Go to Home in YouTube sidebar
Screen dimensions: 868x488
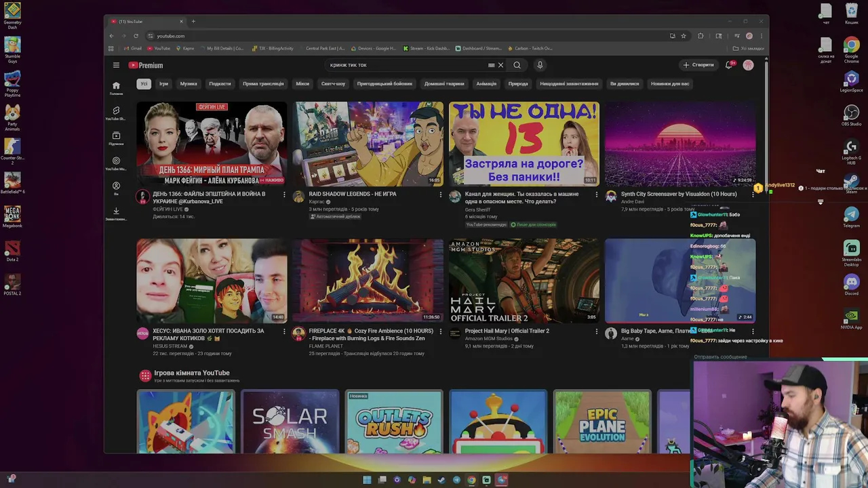[x=116, y=88]
